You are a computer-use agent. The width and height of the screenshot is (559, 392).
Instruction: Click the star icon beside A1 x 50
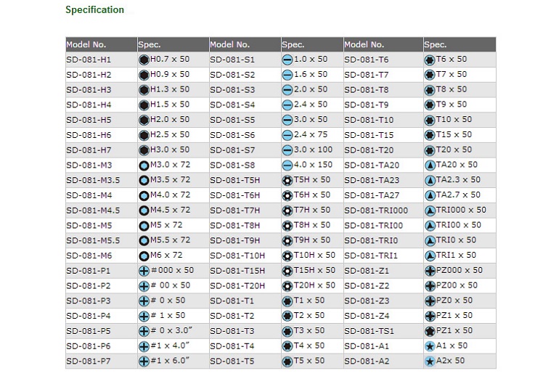[x=430, y=346]
